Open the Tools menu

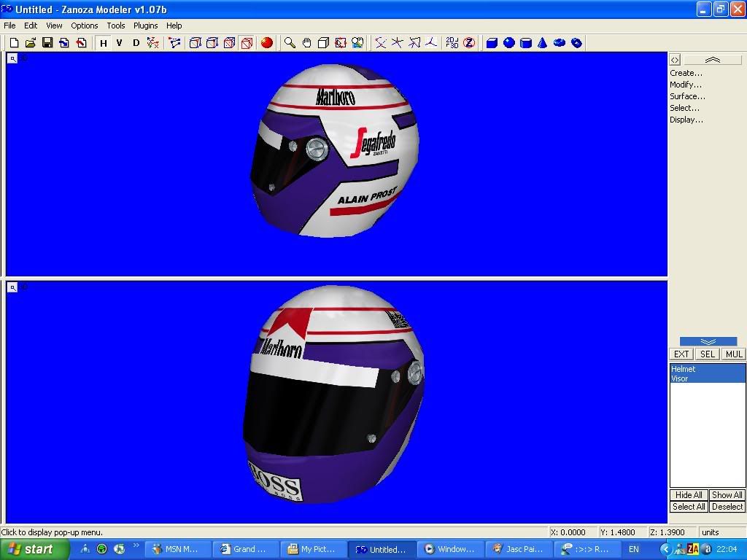pyautogui.click(x=115, y=25)
